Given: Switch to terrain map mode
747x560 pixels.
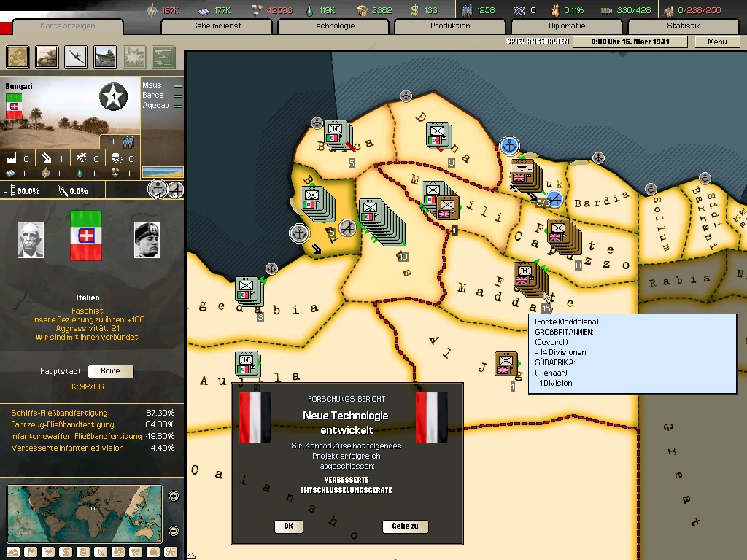Looking at the screenshot, I should pos(12,552).
